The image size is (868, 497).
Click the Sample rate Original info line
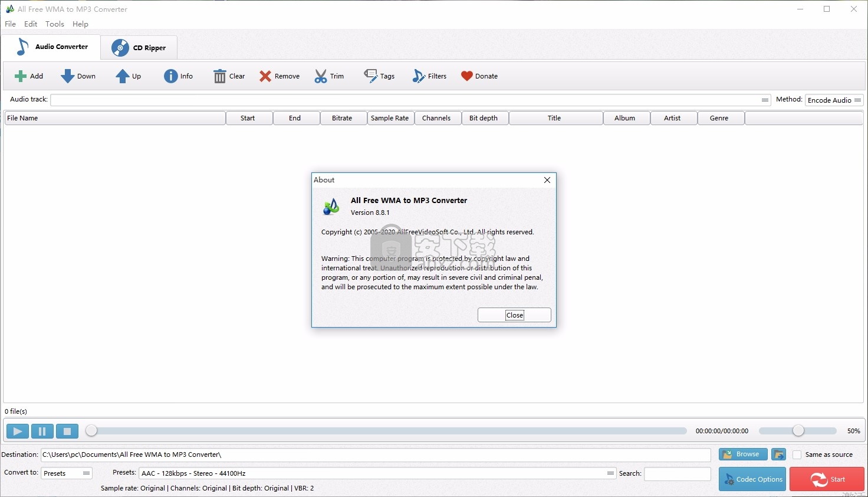(x=207, y=488)
